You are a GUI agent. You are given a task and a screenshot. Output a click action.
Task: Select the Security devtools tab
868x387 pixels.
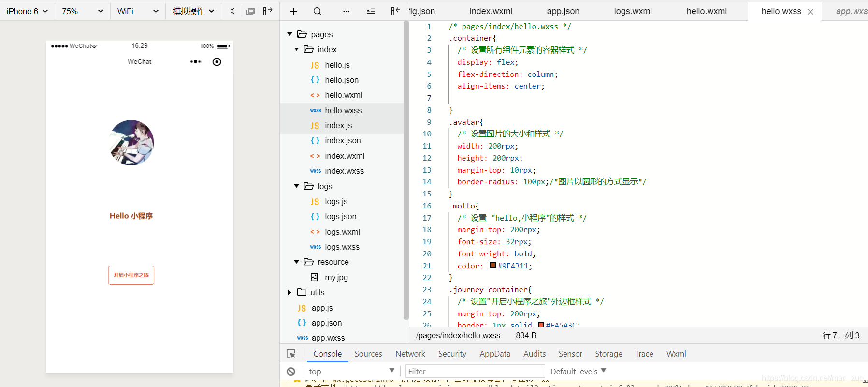pos(452,354)
